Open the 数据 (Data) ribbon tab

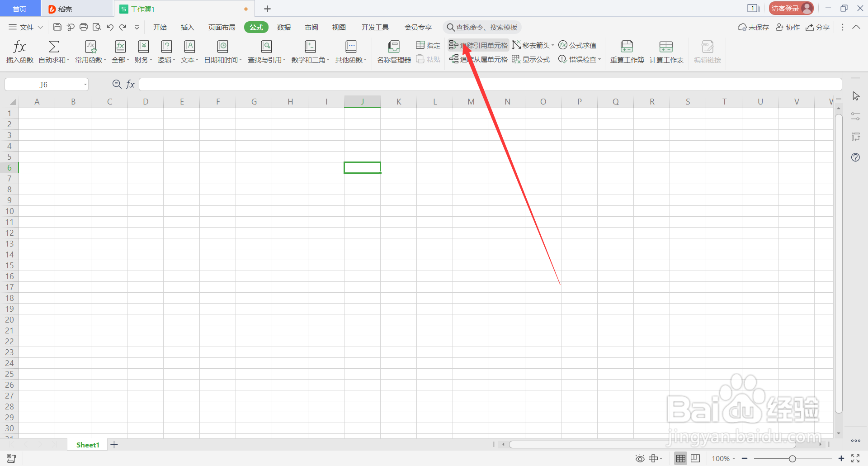coord(284,27)
